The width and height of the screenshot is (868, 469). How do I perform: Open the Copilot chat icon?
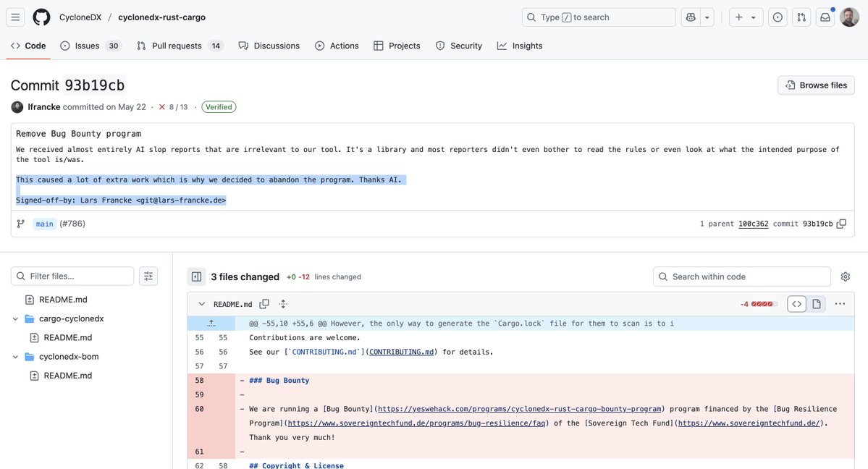(x=691, y=17)
